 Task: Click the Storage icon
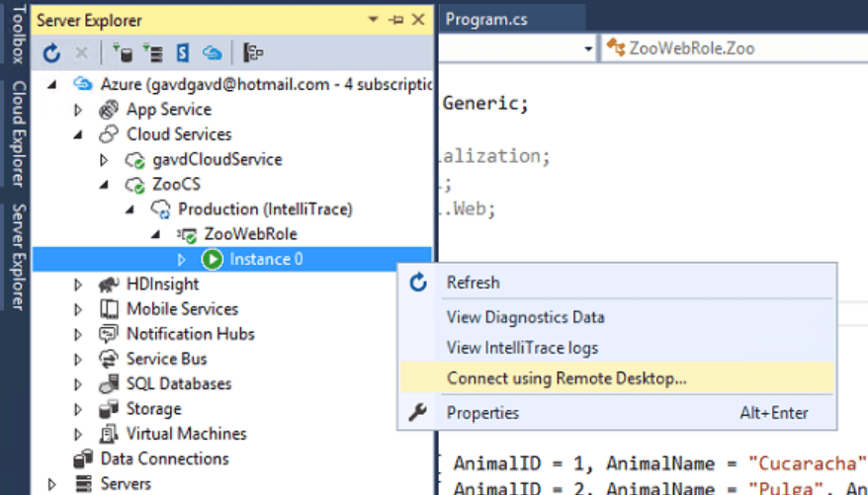[x=109, y=409]
